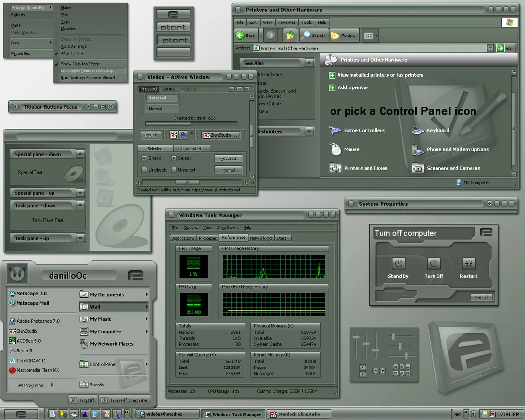Click the Log Off button
525x420 pixels.
coord(82,400)
